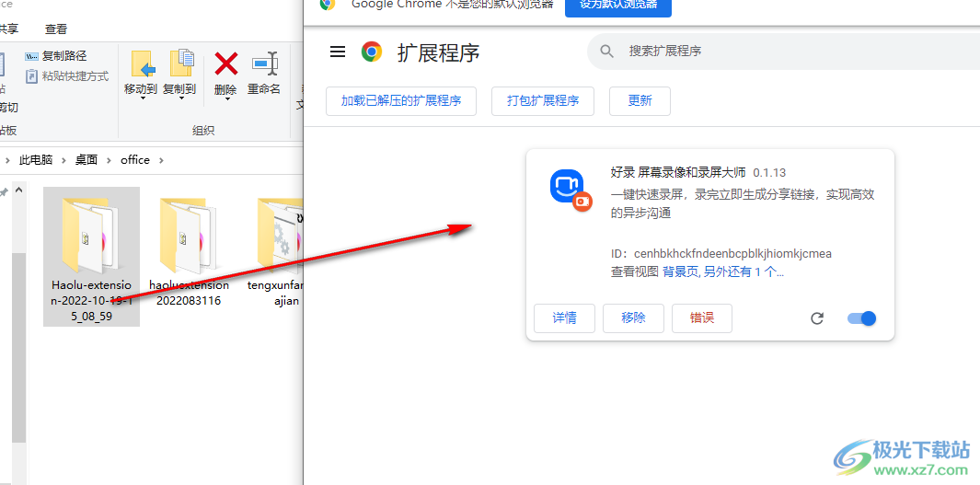
Task: Click the navigation pane scrollbar thumb
Action: 18,348
